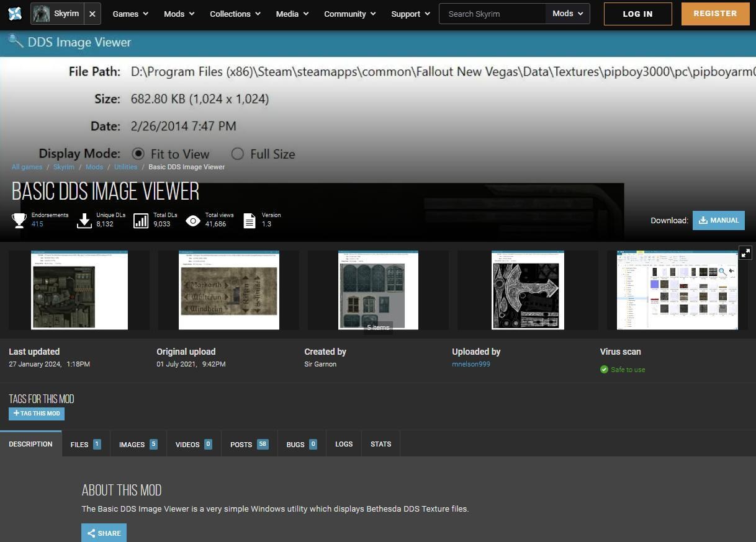Switch to the Files tab
Screen dimensions: 756x542
[86, 444]
